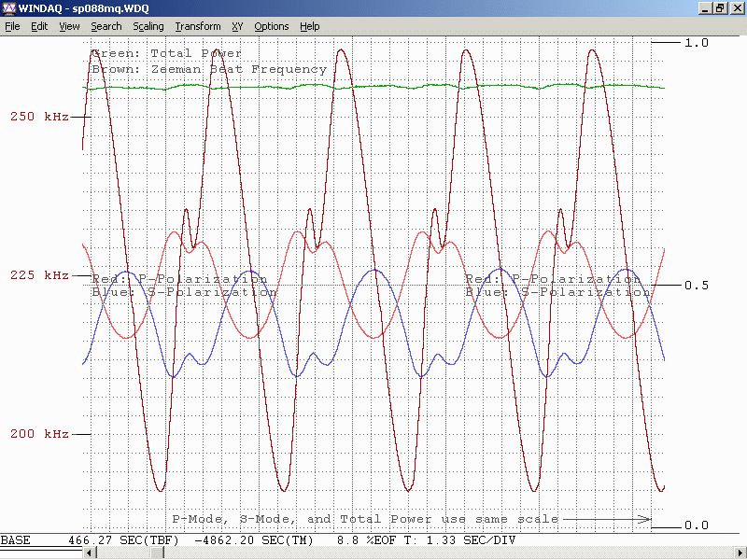Click the 250 kHz axis label
Image resolution: width=747 pixels, height=560 pixels.
pyautogui.click(x=38, y=117)
